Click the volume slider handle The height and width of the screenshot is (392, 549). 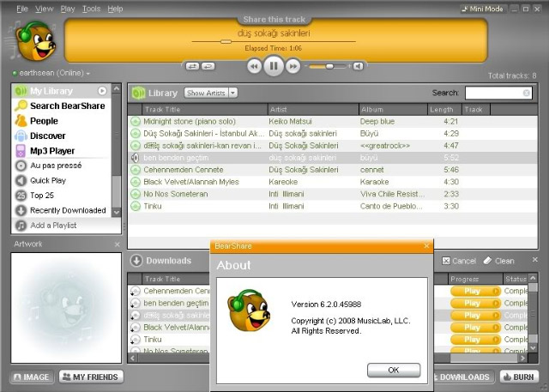(x=329, y=66)
